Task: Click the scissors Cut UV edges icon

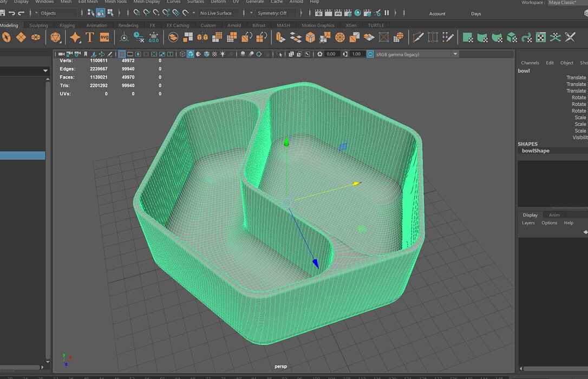Action: click(x=570, y=37)
